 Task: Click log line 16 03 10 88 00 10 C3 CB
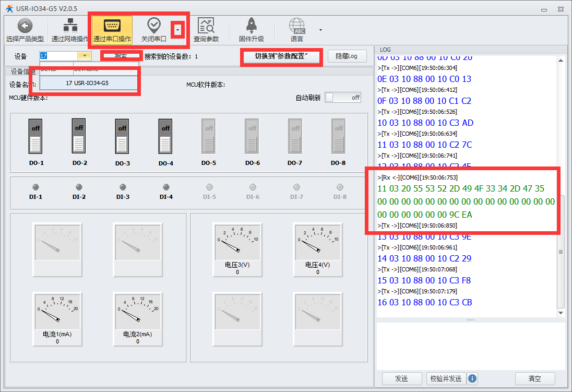click(x=425, y=302)
